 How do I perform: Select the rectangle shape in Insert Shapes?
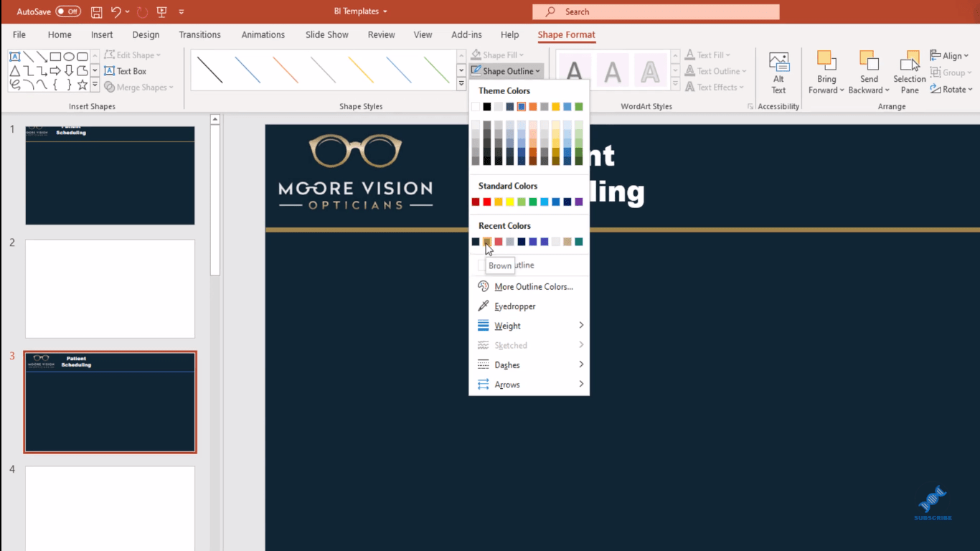pos(55,57)
